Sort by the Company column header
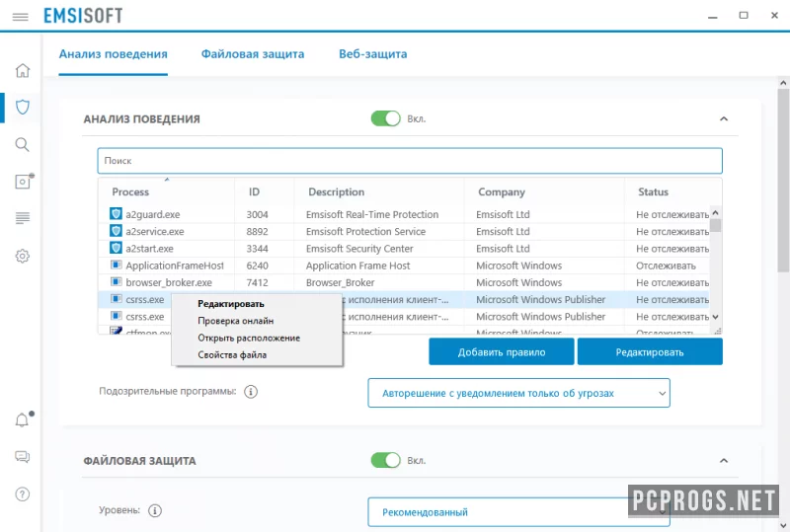 (x=502, y=191)
